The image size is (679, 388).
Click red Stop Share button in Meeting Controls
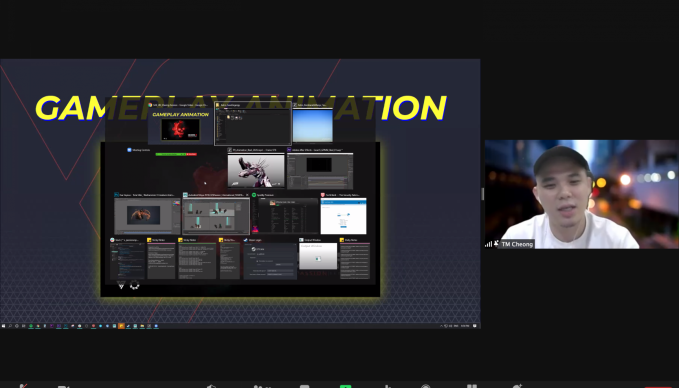click(x=192, y=154)
